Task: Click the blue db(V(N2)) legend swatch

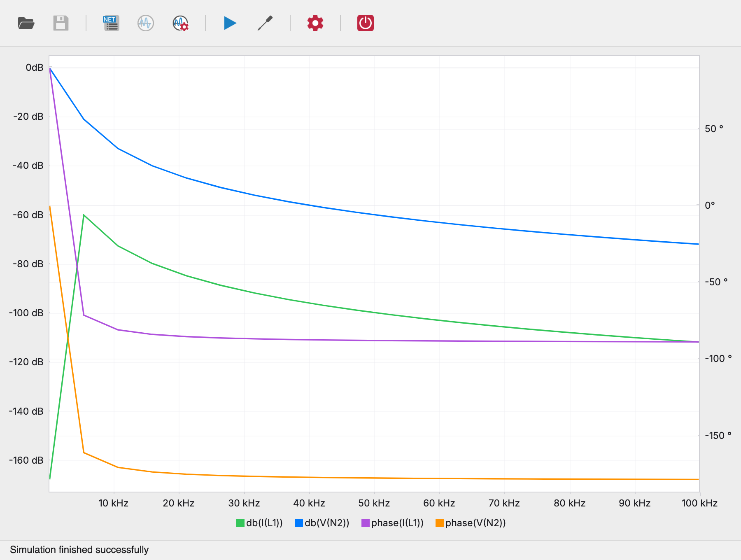Action: coord(299,523)
